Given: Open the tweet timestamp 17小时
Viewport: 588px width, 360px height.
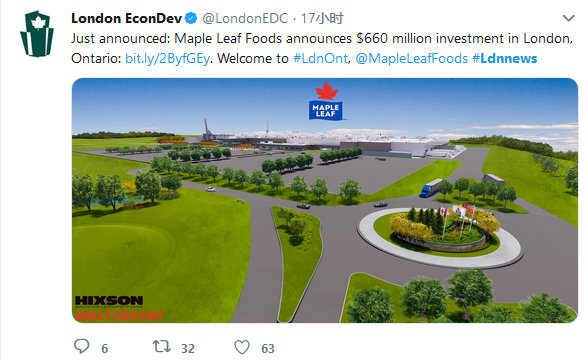Looking at the screenshot, I should click(322, 18).
